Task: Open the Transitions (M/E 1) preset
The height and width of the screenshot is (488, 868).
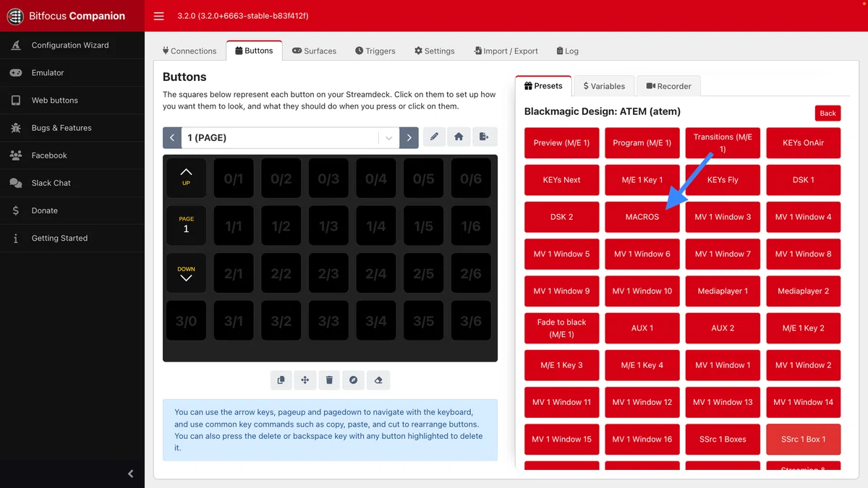Action: [723, 143]
